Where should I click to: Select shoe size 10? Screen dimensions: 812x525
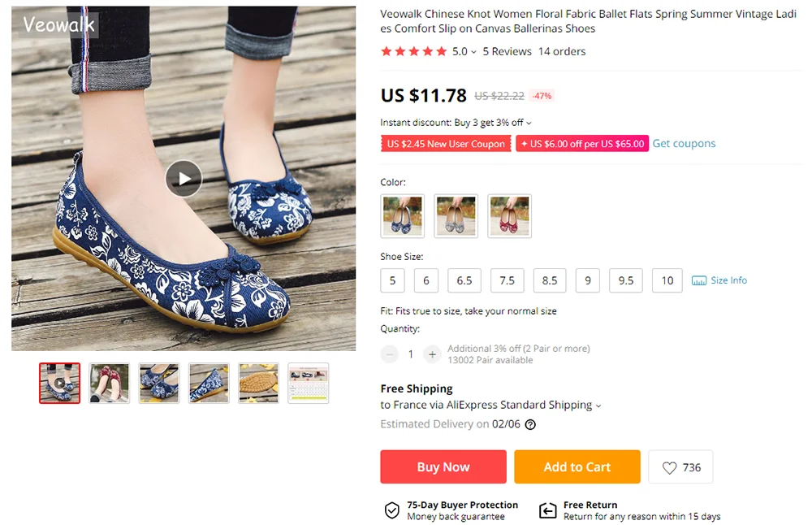[667, 280]
